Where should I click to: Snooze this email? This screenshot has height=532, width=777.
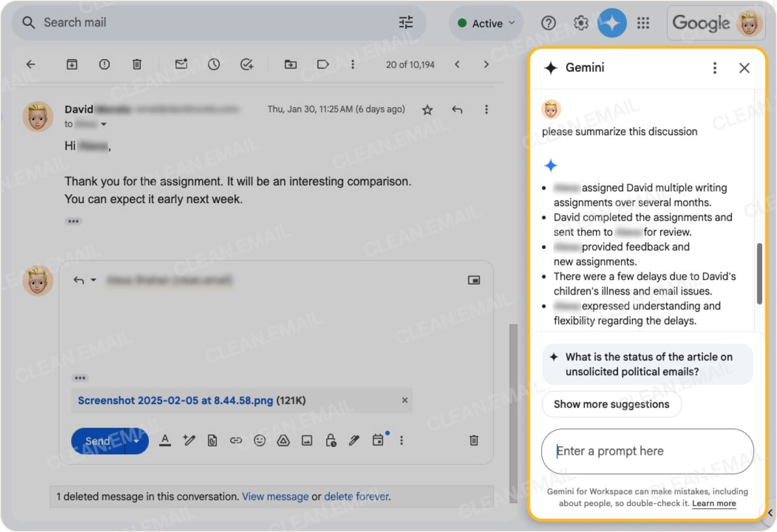[214, 64]
